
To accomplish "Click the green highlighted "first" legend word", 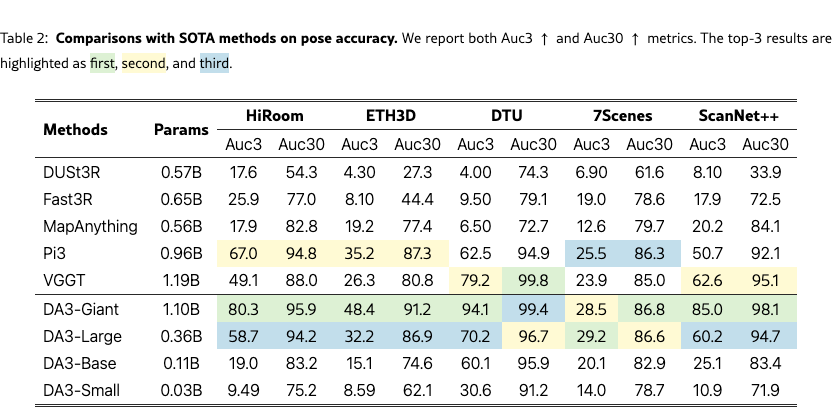I will point(103,63).
